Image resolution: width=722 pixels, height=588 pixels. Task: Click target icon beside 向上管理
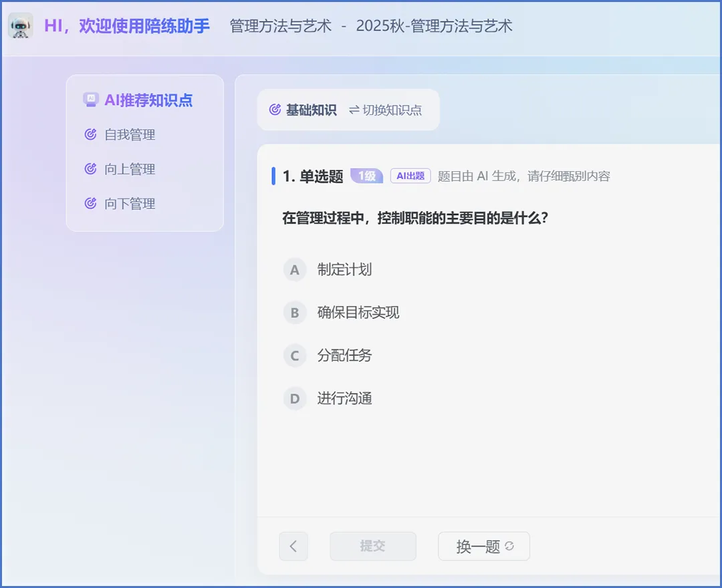click(91, 170)
